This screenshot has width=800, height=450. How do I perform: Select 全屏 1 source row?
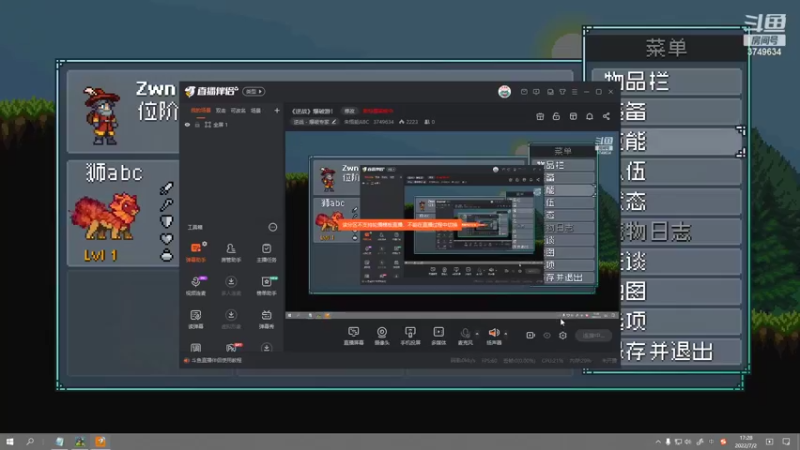(232, 124)
